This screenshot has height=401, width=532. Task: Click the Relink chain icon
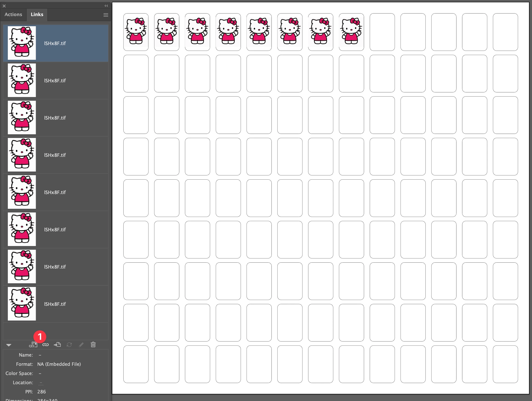coord(46,345)
